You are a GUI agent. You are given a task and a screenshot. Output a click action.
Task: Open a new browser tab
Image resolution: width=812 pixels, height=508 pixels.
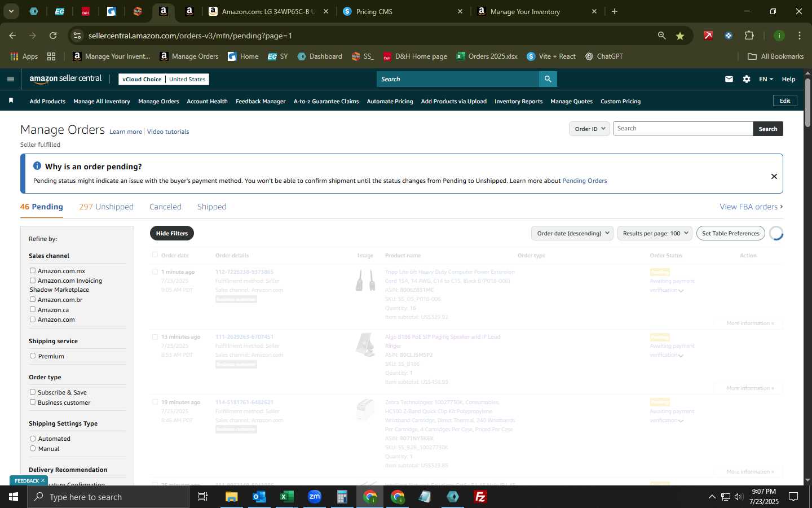(615, 11)
